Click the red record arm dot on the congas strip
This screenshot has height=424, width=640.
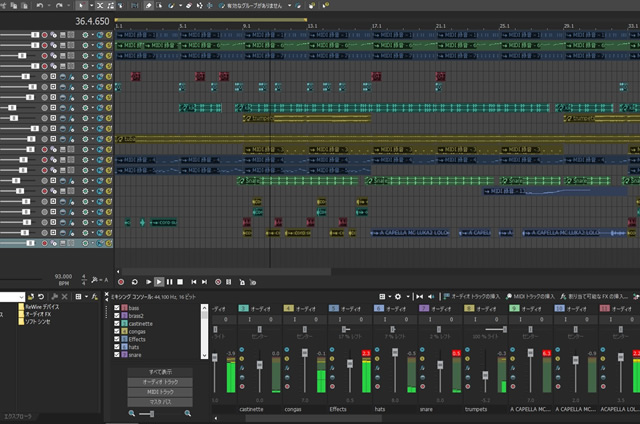[287, 386]
